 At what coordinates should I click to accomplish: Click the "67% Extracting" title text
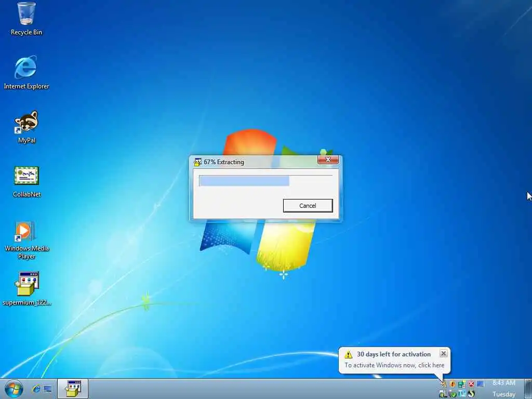pos(223,162)
